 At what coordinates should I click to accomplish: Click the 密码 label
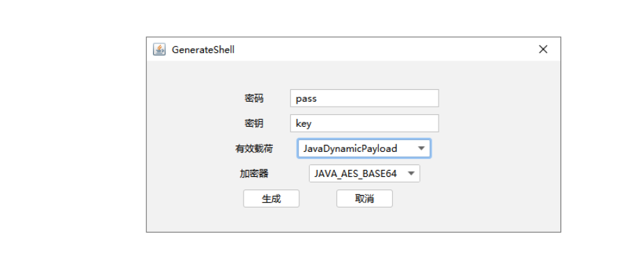click(254, 99)
